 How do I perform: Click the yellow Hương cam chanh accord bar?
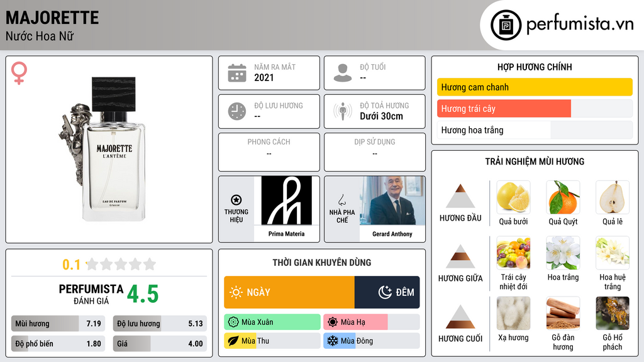coord(535,87)
